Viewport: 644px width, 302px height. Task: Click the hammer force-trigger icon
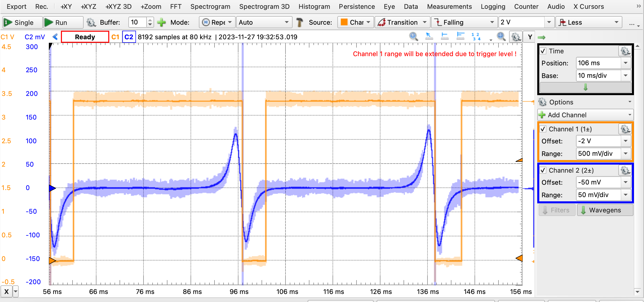click(299, 22)
